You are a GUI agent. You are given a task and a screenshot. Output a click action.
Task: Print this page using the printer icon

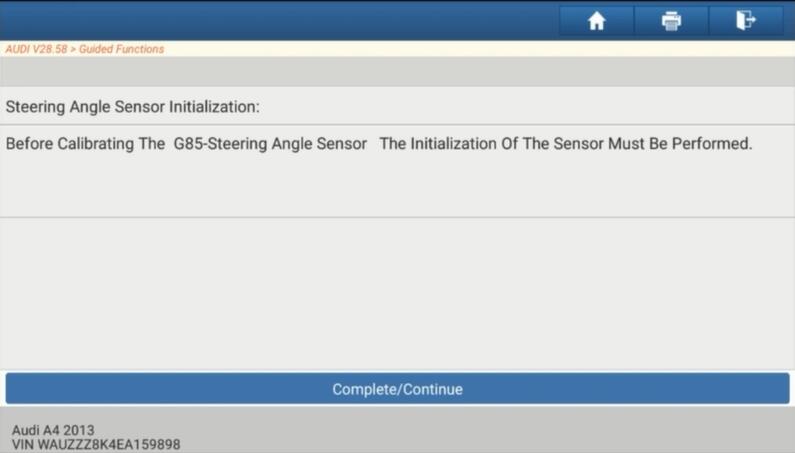click(671, 21)
